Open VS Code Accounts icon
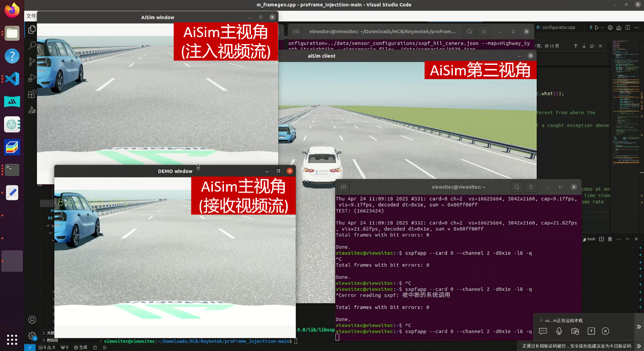Screen dimensions: 644x351 coord(32,320)
